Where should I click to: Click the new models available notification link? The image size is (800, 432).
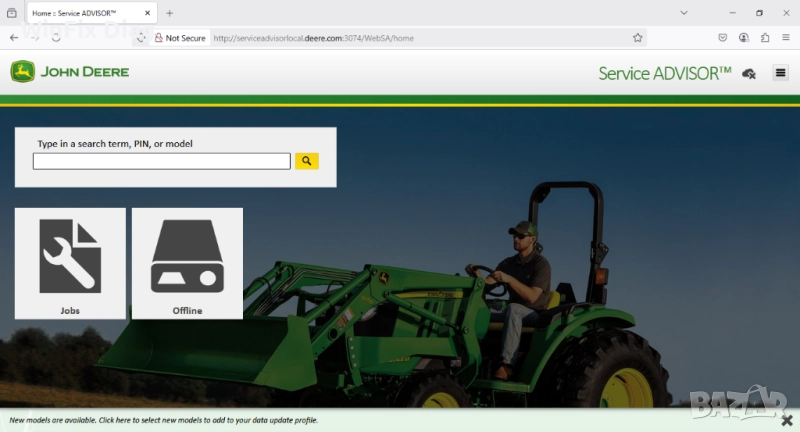click(164, 421)
